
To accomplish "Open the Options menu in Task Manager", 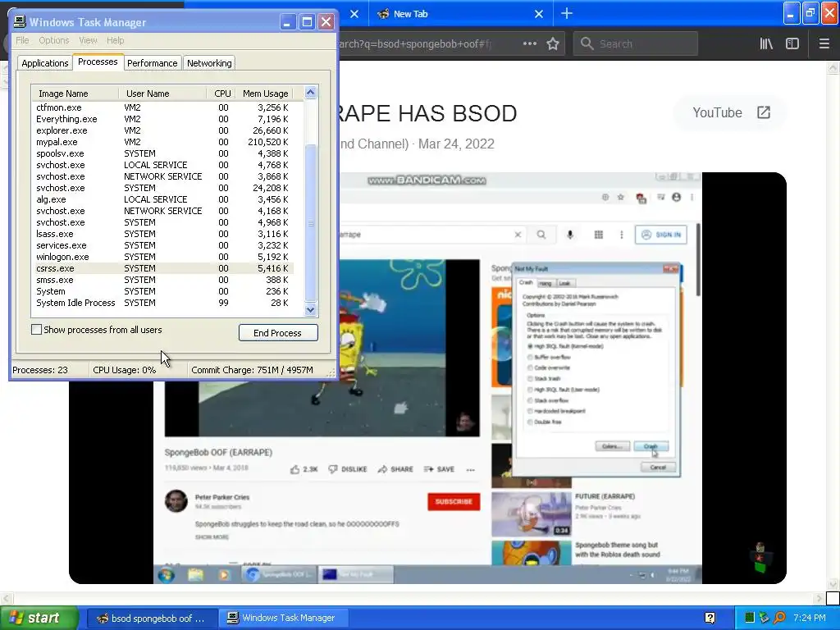I will point(53,40).
